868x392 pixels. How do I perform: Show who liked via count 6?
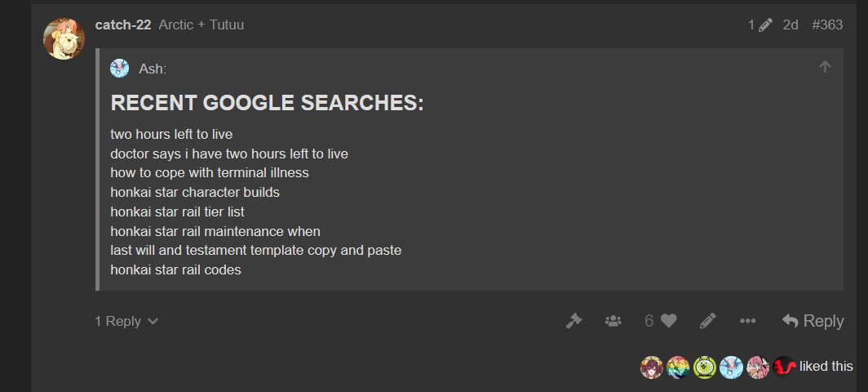pos(649,321)
